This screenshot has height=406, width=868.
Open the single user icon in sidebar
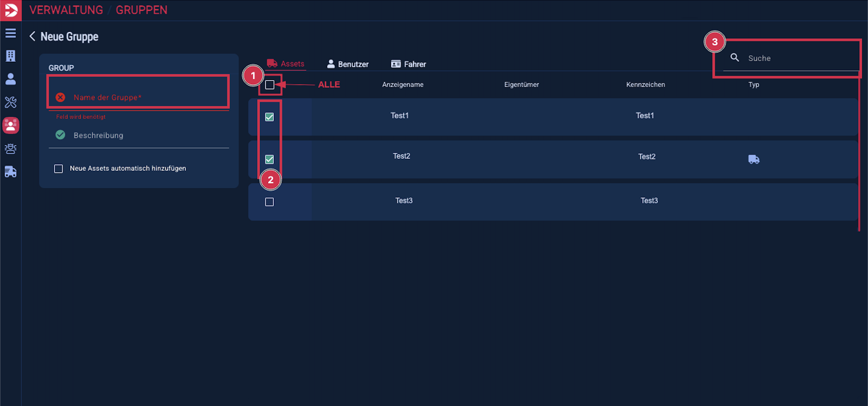point(11,79)
